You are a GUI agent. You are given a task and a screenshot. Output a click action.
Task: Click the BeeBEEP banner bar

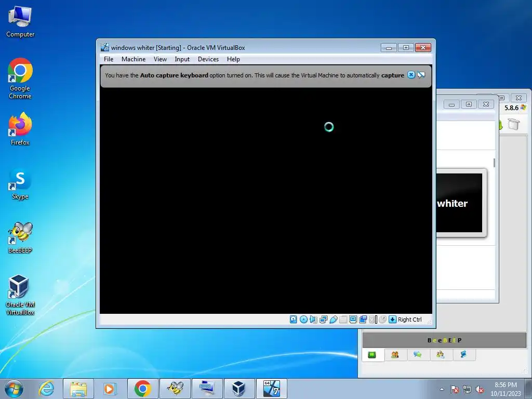[x=445, y=340]
